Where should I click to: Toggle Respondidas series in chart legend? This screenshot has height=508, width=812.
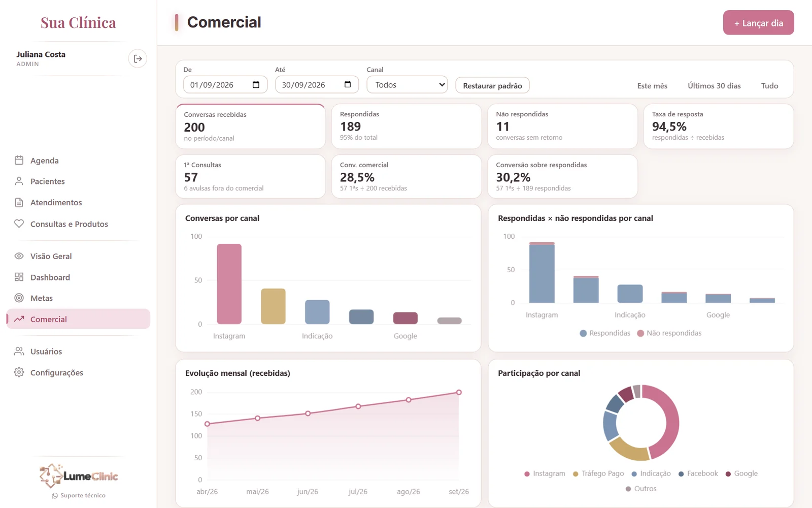point(605,333)
